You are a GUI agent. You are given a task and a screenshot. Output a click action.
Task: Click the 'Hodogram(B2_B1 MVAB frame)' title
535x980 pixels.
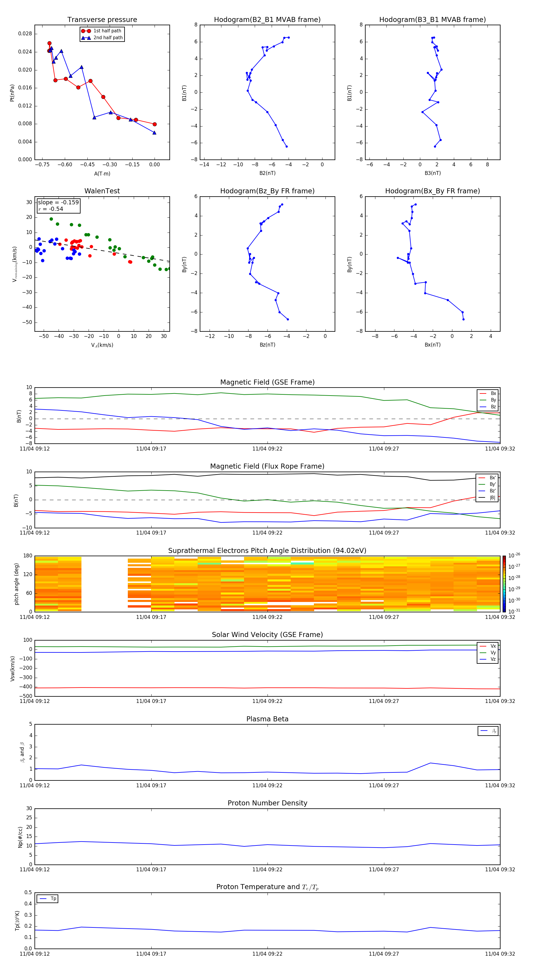(x=267, y=20)
